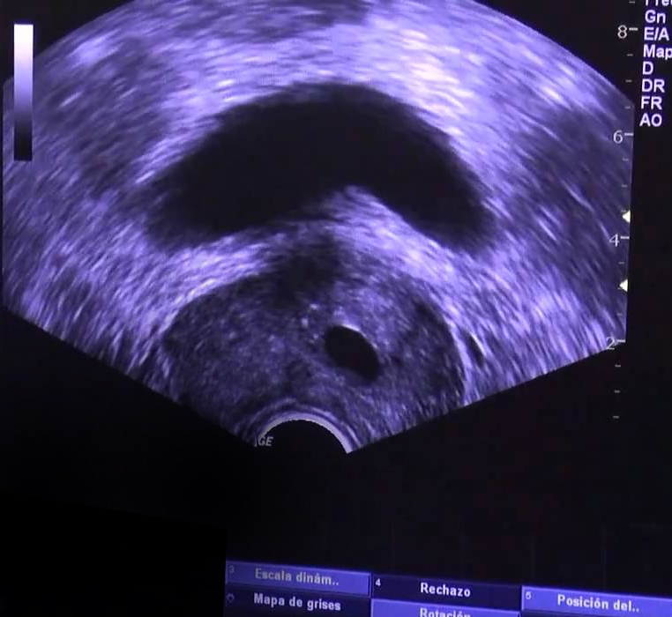Open the Mapa de grises option

click(296, 600)
